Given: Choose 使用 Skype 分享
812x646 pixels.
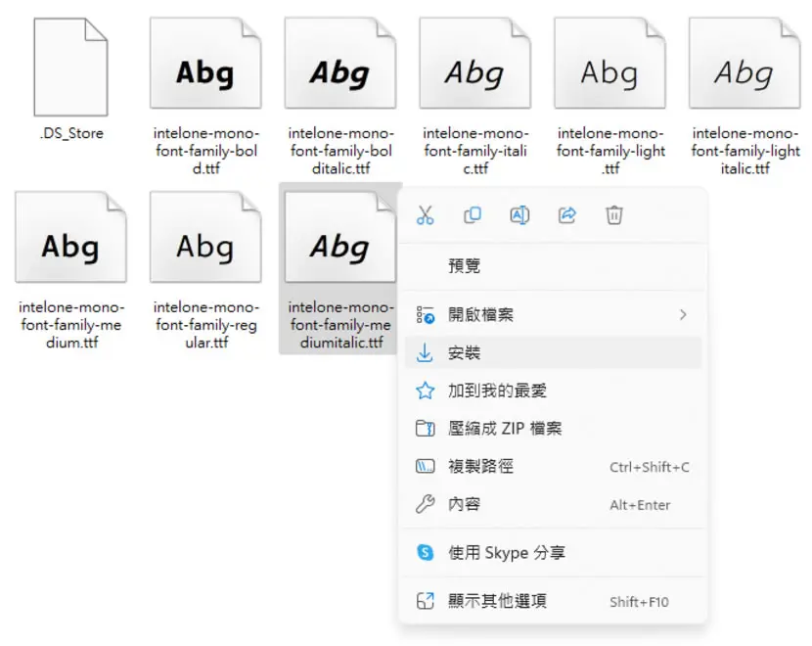Looking at the screenshot, I should pos(553,553).
